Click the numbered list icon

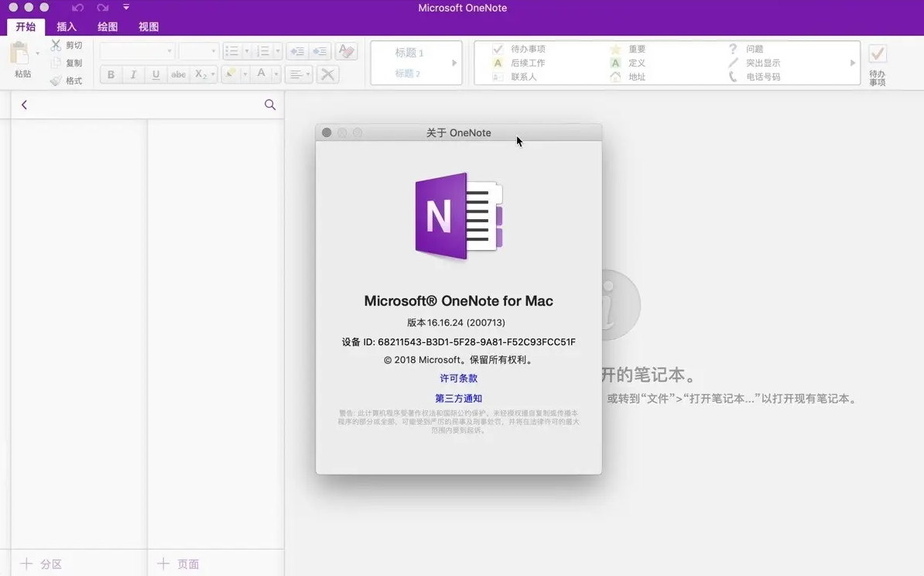tap(263, 51)
